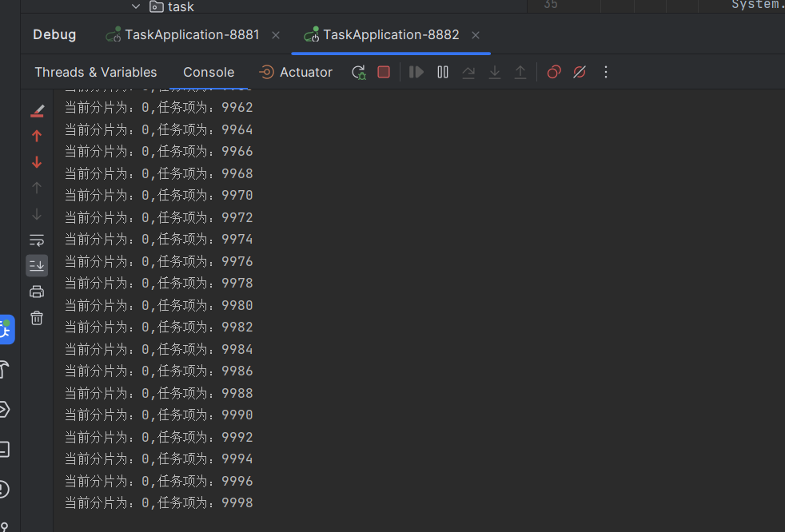Switch to the Threads & Variables tab

point(94,71)
